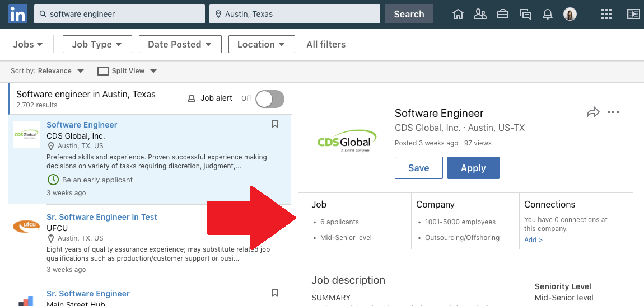Screen dimensions: 644x306
Task: Open the Learning video icon
Action: (x=633, y=14)
